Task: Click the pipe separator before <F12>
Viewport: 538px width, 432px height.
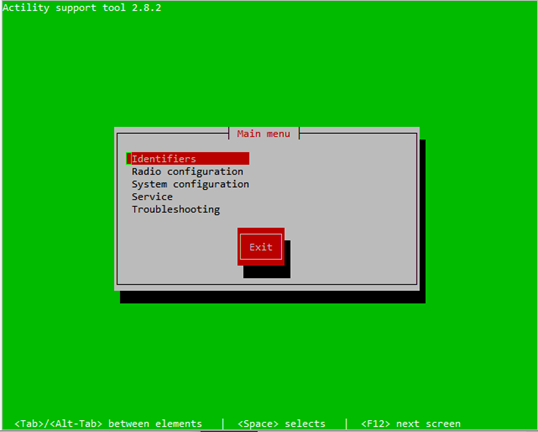Action: point(346,424)
